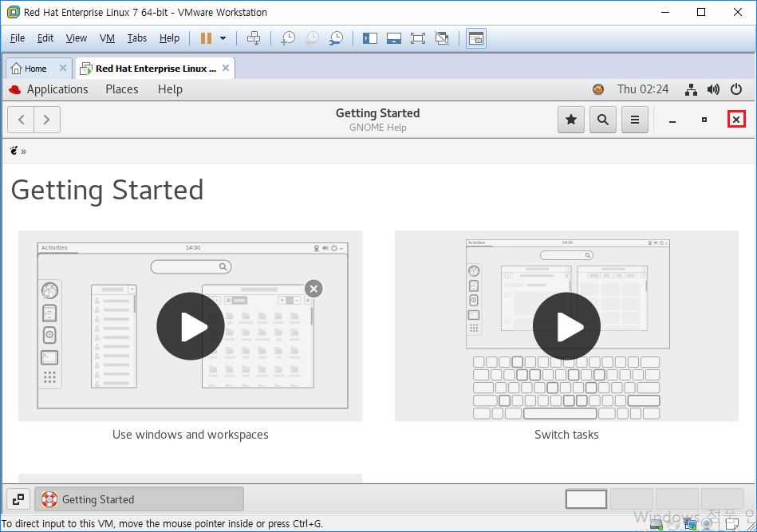The width and height of the screenshot is (757, 532).
Task: Open the Places menu
Action: (x=122, y=89)
